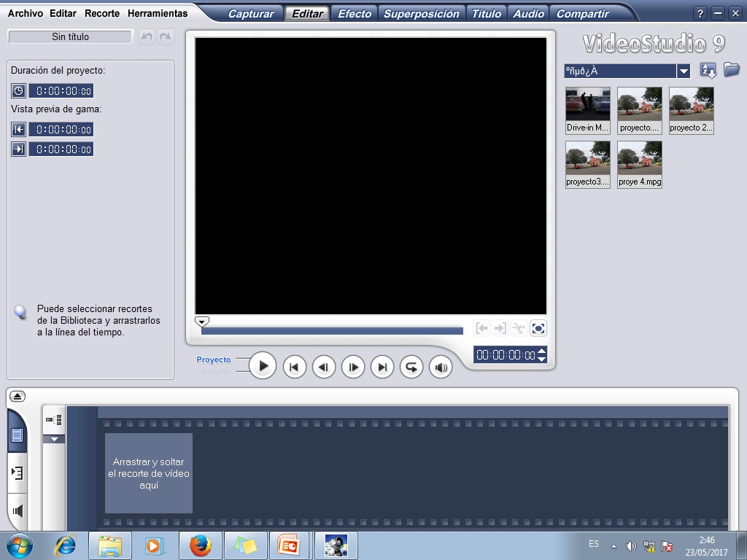Screen dimensions: 747x560
Task: Click the repeat playback loop icon
Action: click(x=411, y=367)
